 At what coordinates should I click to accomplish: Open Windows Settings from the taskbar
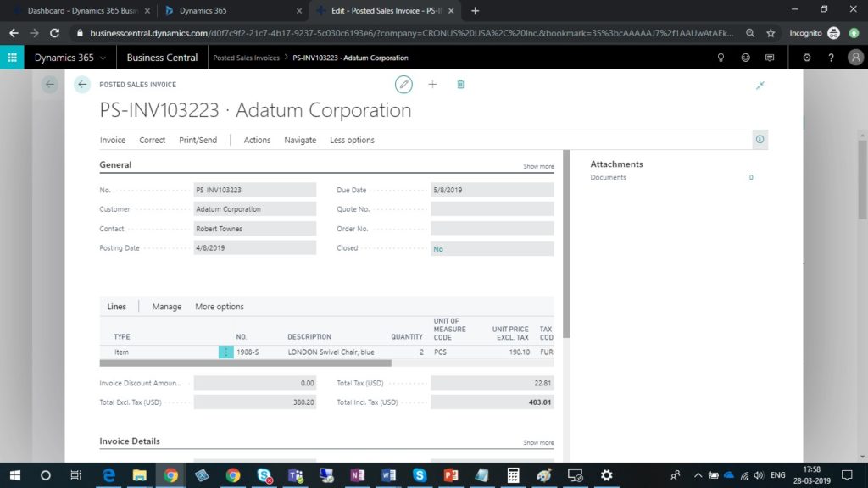607,475
